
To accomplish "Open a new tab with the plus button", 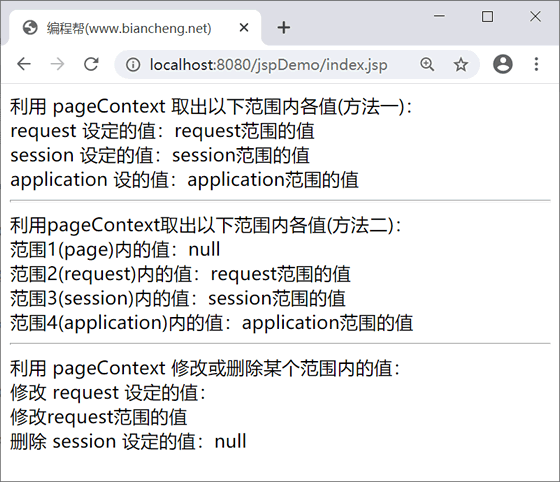I will coord(284,27).
